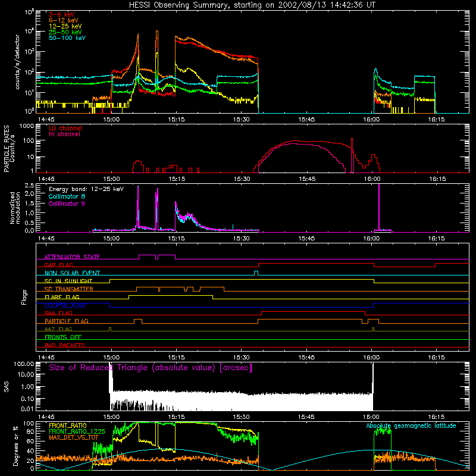Click 16:00 tick label under SAS plot
This screenshot has height=476, width=476.
point(371,417)
